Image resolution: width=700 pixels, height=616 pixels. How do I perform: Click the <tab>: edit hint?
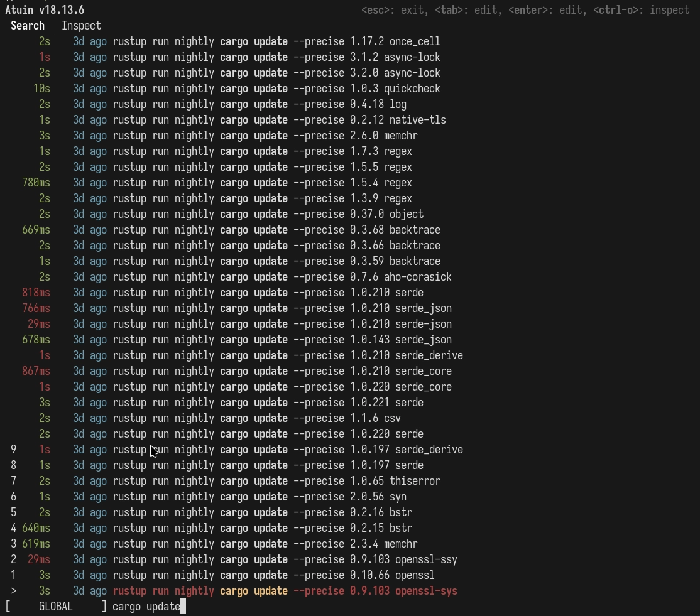[x=466, y=10]
